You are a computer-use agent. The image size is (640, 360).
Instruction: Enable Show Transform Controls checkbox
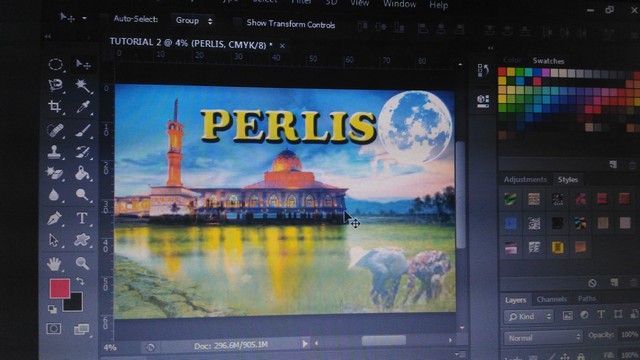[x=237, y=22]
